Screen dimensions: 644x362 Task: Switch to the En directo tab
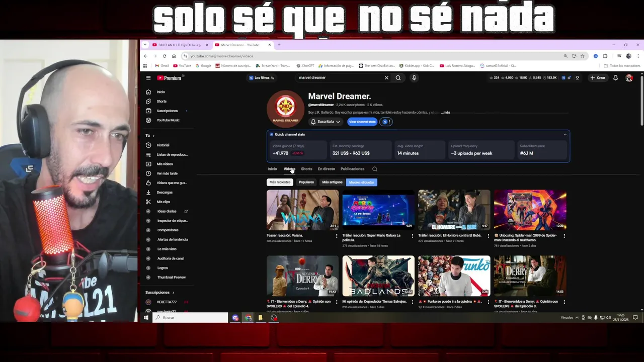(x=326, y=169)
